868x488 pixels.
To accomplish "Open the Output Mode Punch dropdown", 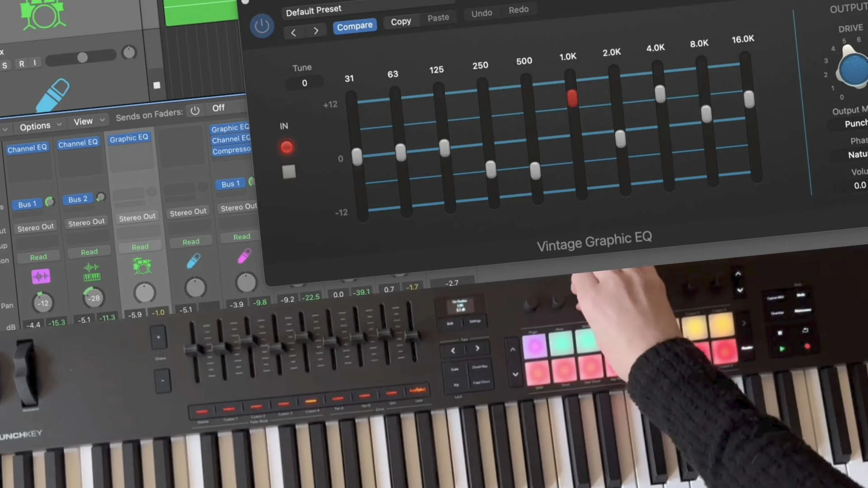I will 856,123.
